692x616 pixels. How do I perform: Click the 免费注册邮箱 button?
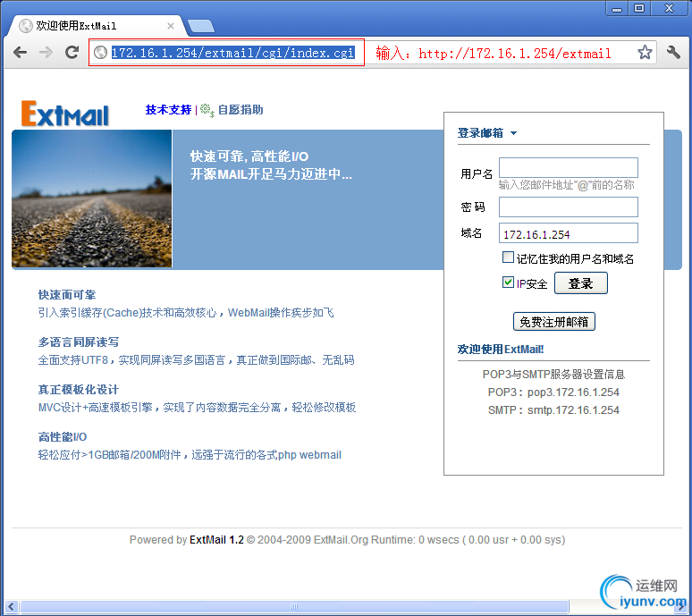[553, 322]
